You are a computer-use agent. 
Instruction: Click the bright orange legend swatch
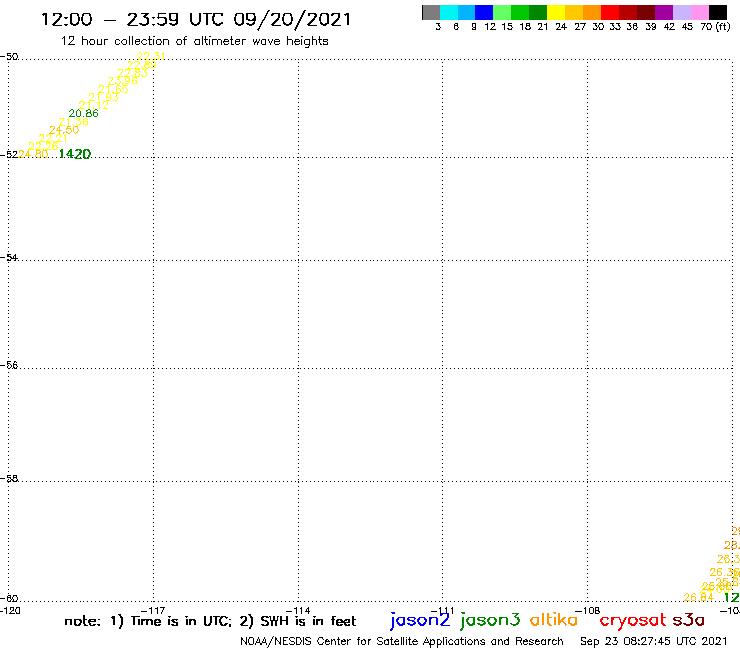click(592, 12)
